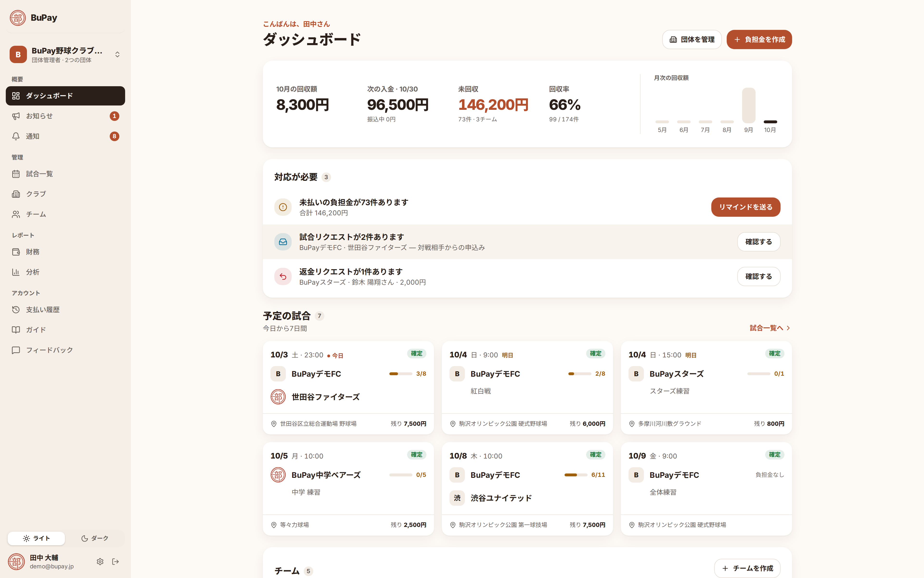This screenshot has height=578, width=924.
Task: Click the 6/11 progress bar on 10/8 game
Action: coord(576,475)
